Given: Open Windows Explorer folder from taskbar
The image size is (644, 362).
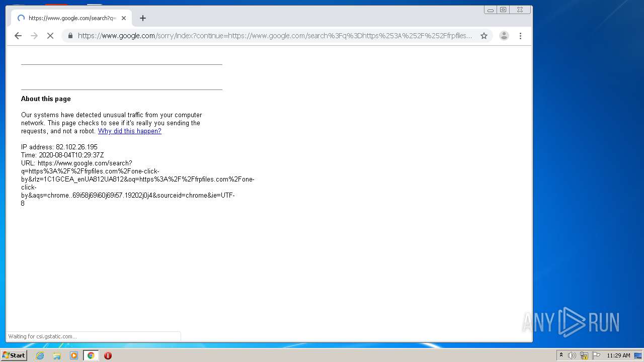Looking at the screenshot, I should tap(57, 355).
